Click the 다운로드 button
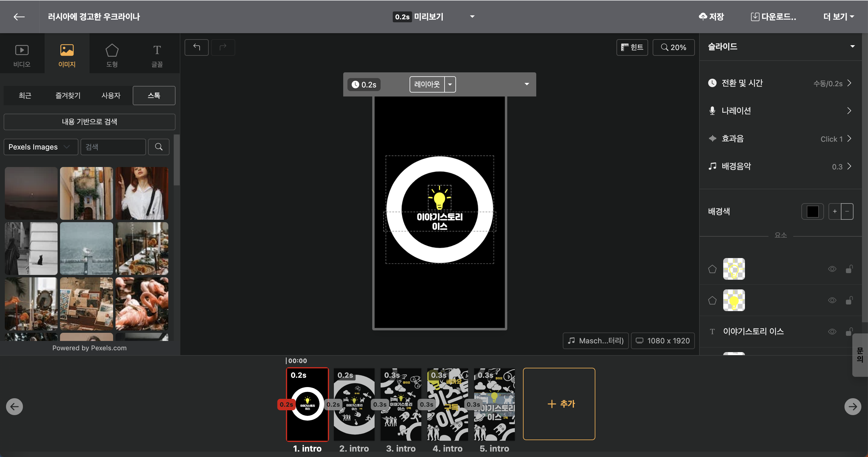The height and width of the screenshot is (457, 868). coord(773,17)
